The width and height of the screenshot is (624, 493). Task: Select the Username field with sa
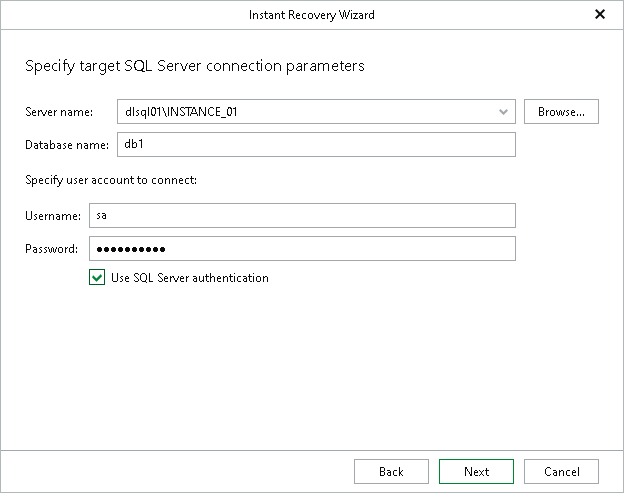(302, 216)
